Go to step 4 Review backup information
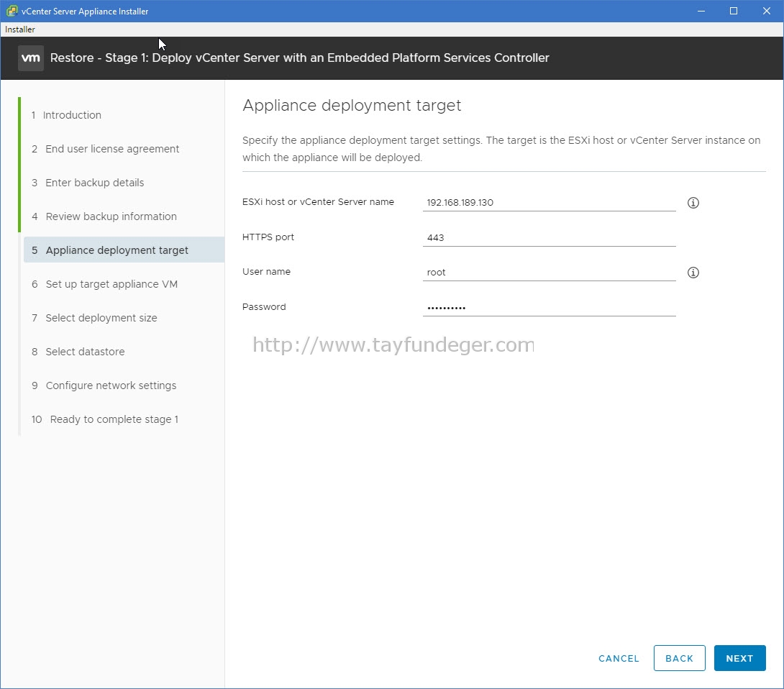Viewport: 784px width, 689px height. pos(104,216)
